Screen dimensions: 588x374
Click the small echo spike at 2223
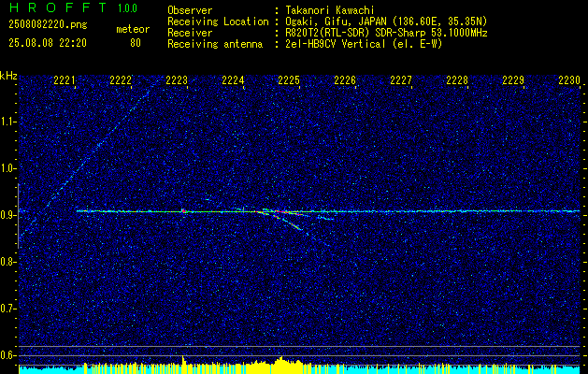pyautogui.click(x=183, y=210)
